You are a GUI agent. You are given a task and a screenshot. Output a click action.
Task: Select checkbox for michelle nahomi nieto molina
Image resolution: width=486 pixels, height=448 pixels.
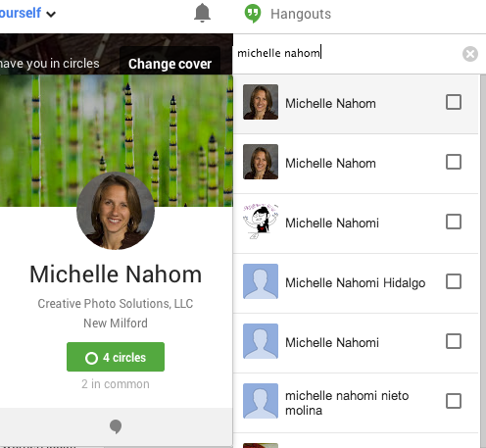pos(454,401)
